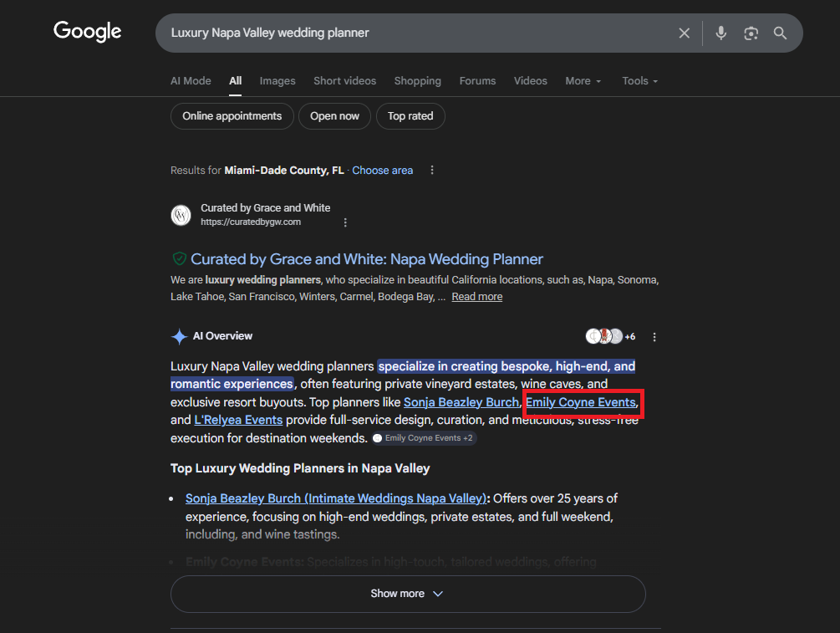
Task: Open the Emily Coyne Events link
Action: click(x=581, y=402)
